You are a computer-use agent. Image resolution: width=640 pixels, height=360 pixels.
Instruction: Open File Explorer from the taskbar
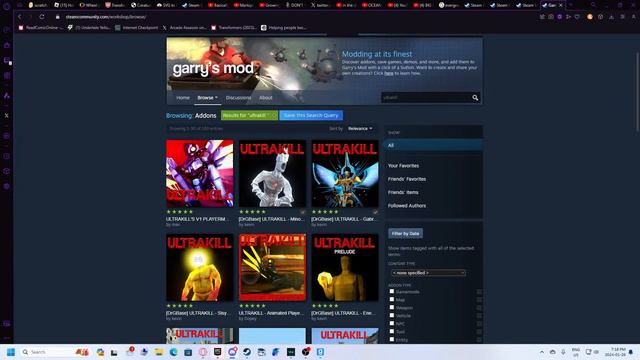click(x=159, y=352)
